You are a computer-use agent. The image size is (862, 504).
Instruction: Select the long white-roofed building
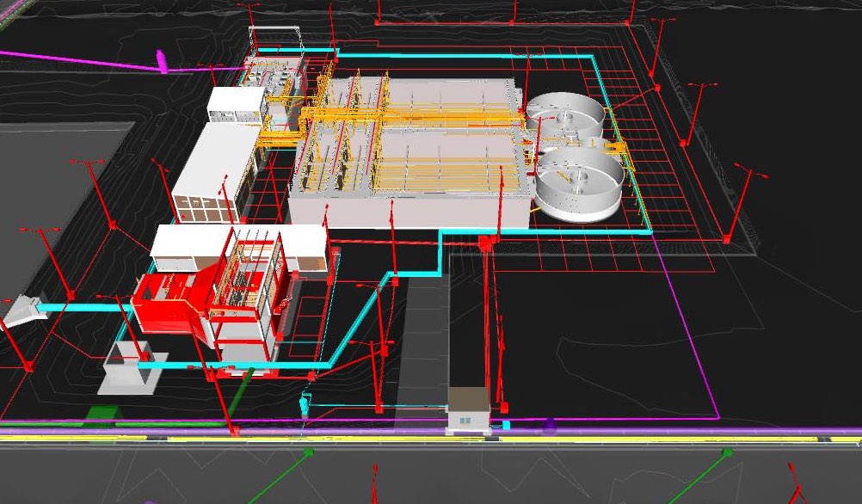pos(215,173)
